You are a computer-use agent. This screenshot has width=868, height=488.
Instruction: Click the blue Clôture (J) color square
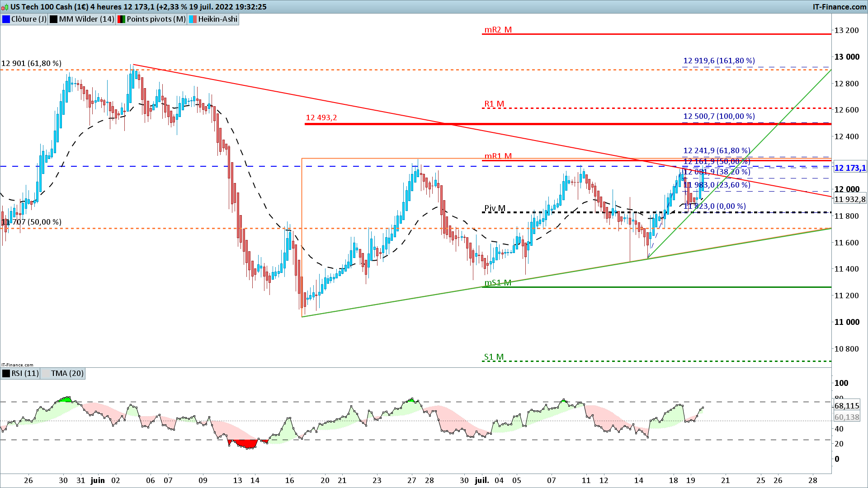[x=6, y=19]
